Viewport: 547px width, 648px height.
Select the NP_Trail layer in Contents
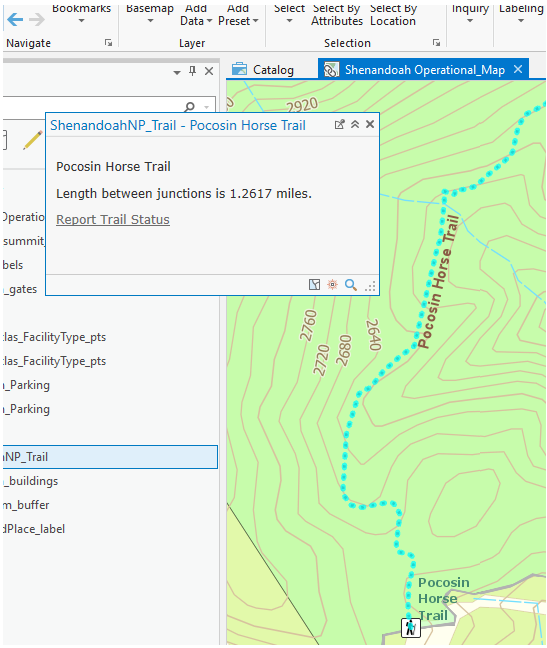[110, 457]
